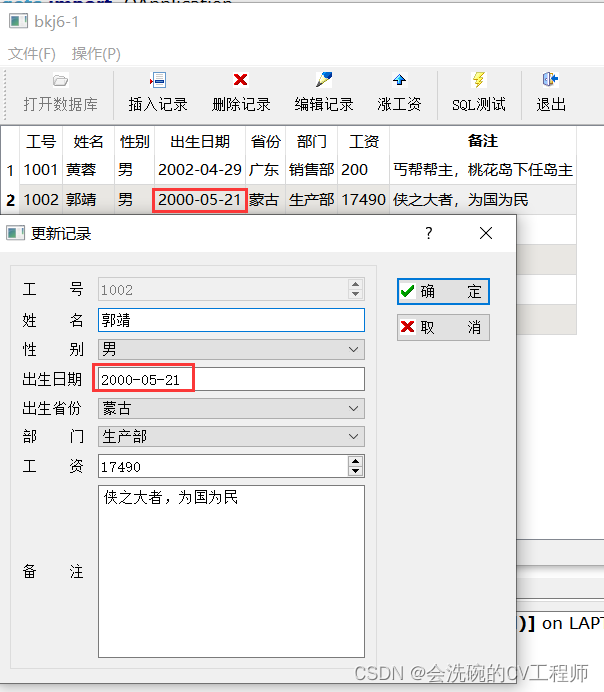Click cell 蒙古 in table
This screenshot has height=692, width=604.
pos(266,199)
